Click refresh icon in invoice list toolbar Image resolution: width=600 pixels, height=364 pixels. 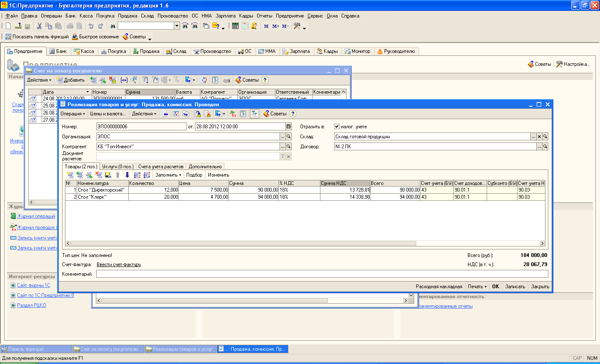204,80
